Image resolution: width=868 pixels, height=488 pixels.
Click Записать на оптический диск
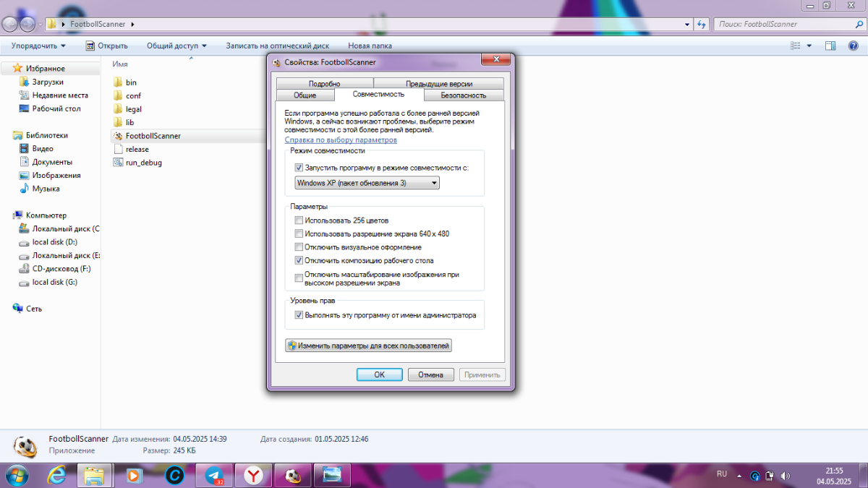(x=277, y=46)
